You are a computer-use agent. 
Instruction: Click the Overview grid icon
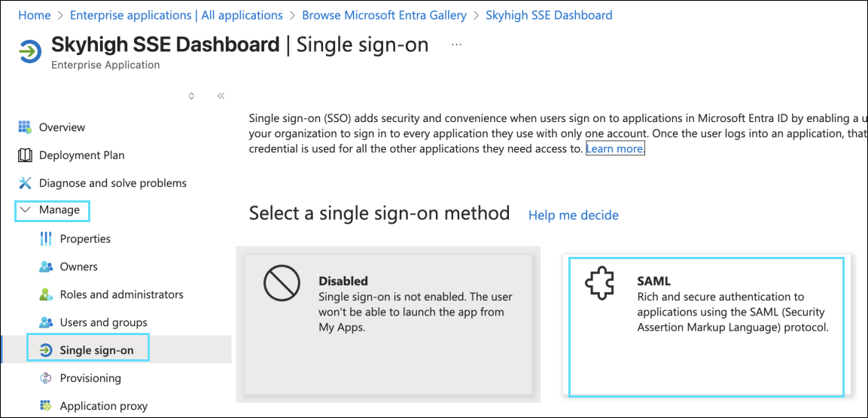tap(25, 127)
